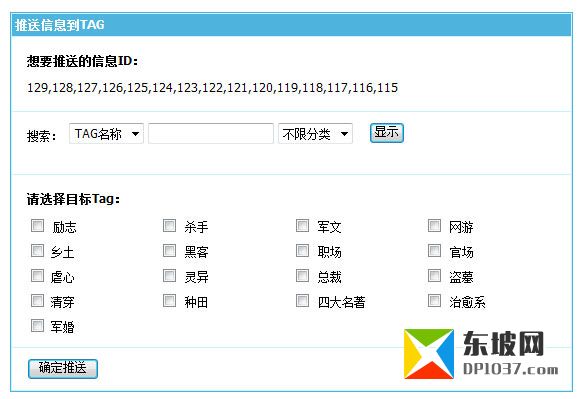
Task: Check the 四大名著 tag checkbox
Action: 302,300
